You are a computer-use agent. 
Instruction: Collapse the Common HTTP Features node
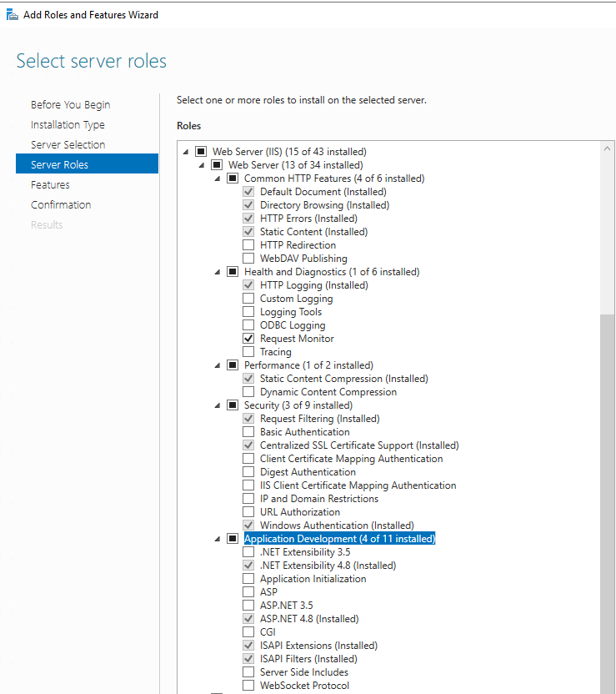pyautogui.click(x=218, y=179)
